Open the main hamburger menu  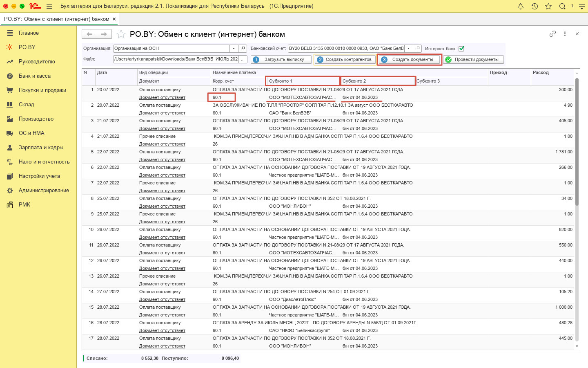pyautogui.click(x=49, y=6)
